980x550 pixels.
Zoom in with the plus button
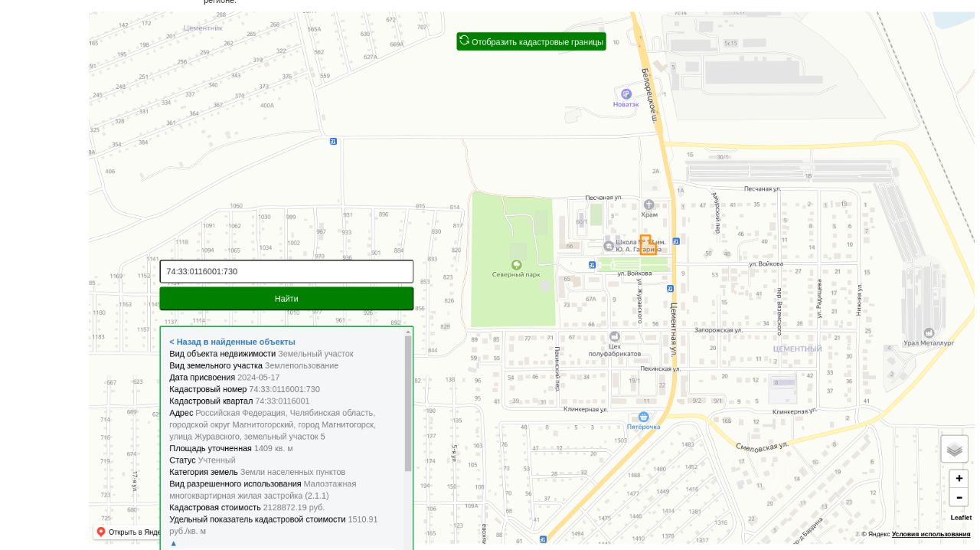pyautogui.click(x=959, y=478)
